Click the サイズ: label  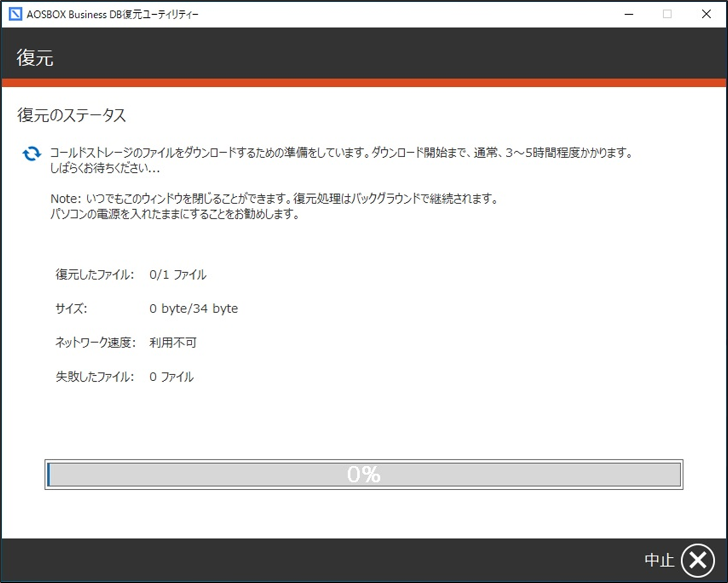pyautogui.click(x=71, y=309)
